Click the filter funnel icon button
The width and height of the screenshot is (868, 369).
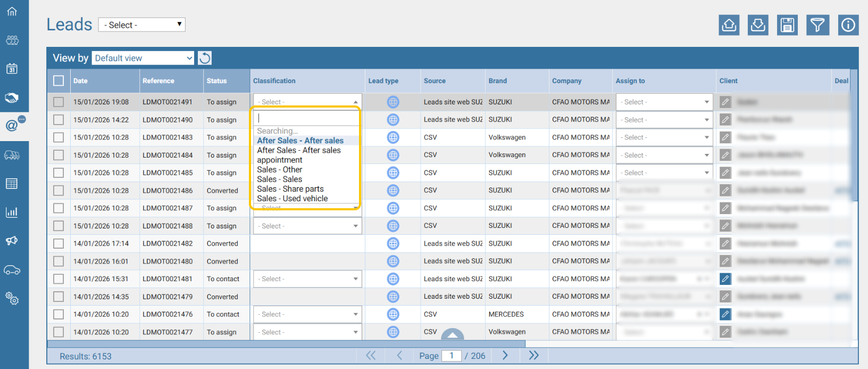pyautogui.click(x=817, y=24)
